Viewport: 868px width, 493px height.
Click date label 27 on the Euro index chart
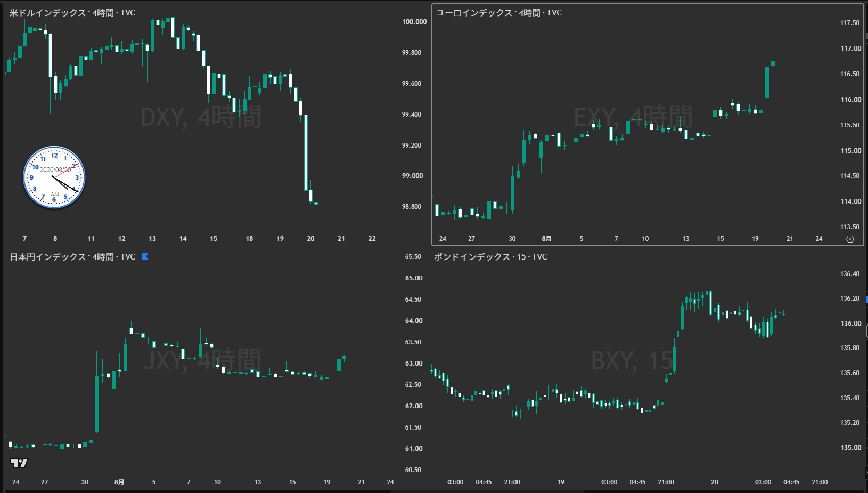tap(471, 239)
